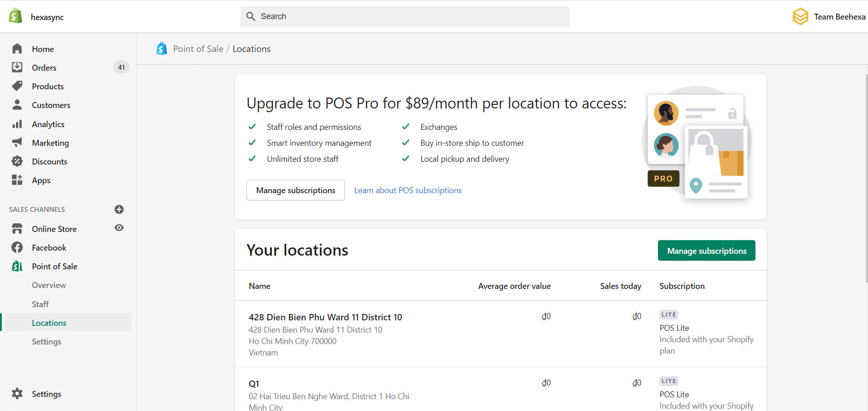The width and height of the screenshot is (868, 411).
Task: Click the Facebook logo icon in the sidebar
Action: coord(17,247)
